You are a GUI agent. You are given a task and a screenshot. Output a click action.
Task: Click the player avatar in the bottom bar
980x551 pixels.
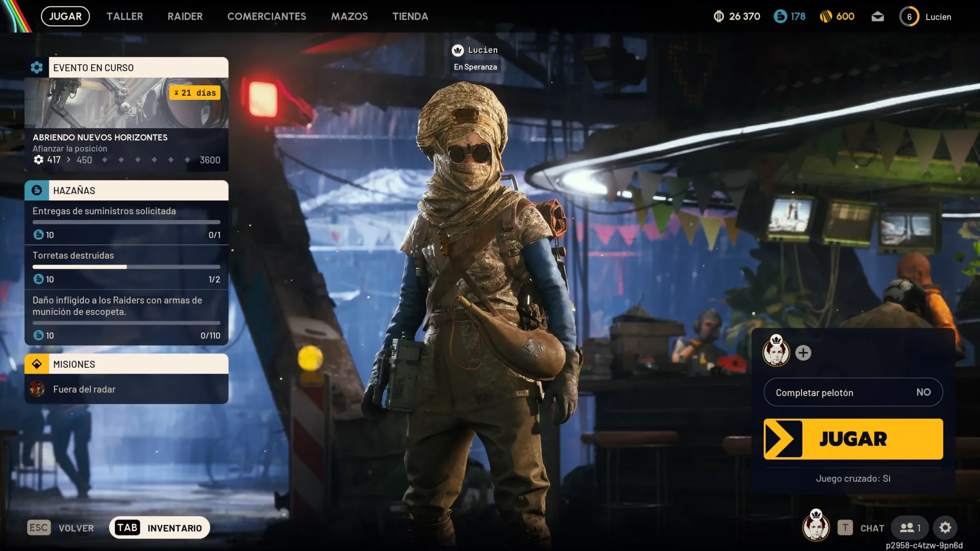tap(816, 526)
